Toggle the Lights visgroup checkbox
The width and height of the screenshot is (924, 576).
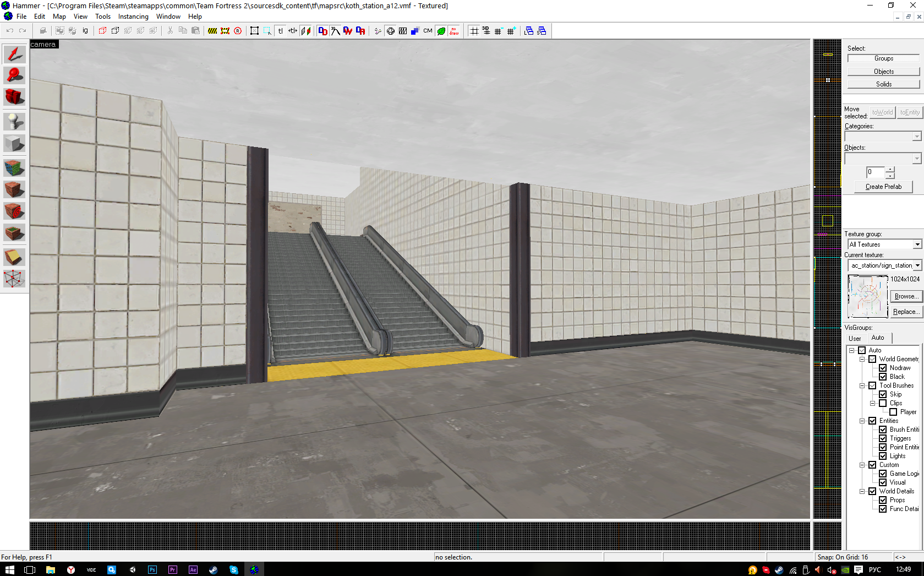tap(883, 456)
